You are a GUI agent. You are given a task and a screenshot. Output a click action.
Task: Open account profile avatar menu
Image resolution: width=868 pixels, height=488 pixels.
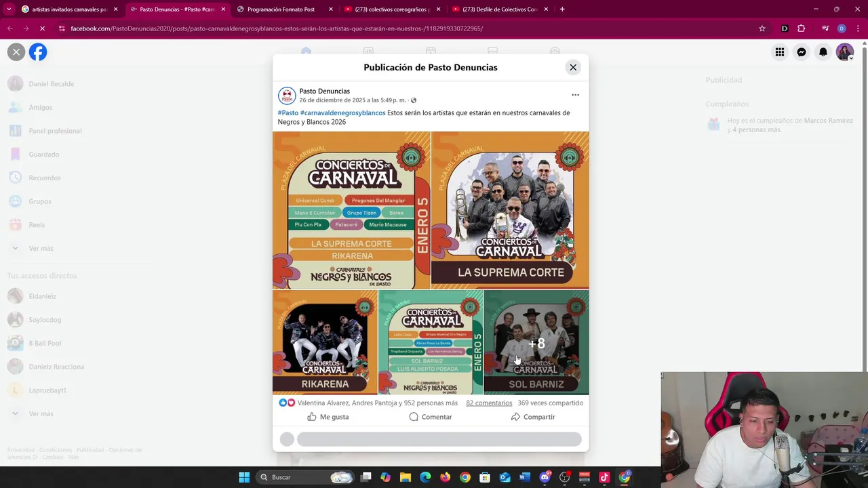point(845,52)
